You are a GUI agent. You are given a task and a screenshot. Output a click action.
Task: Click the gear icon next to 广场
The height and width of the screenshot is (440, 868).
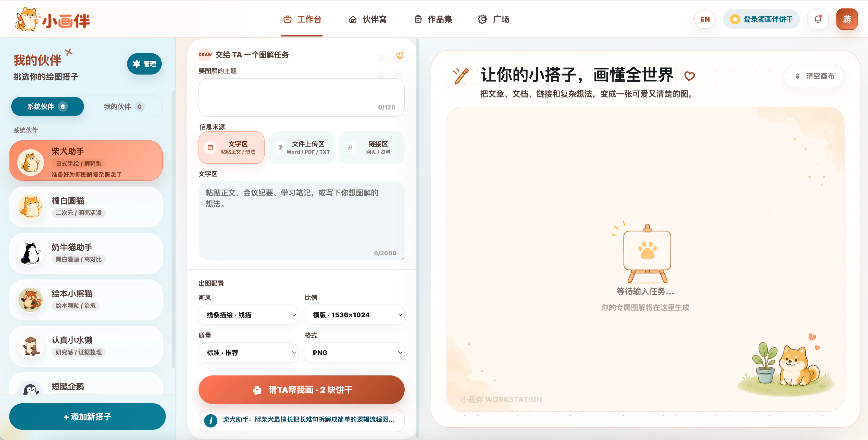point(482,19)
